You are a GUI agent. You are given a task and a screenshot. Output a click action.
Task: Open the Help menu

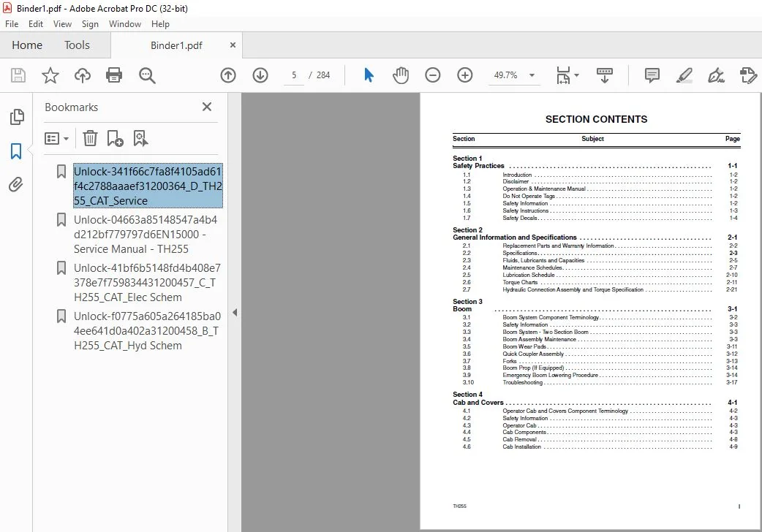(160, 24)
